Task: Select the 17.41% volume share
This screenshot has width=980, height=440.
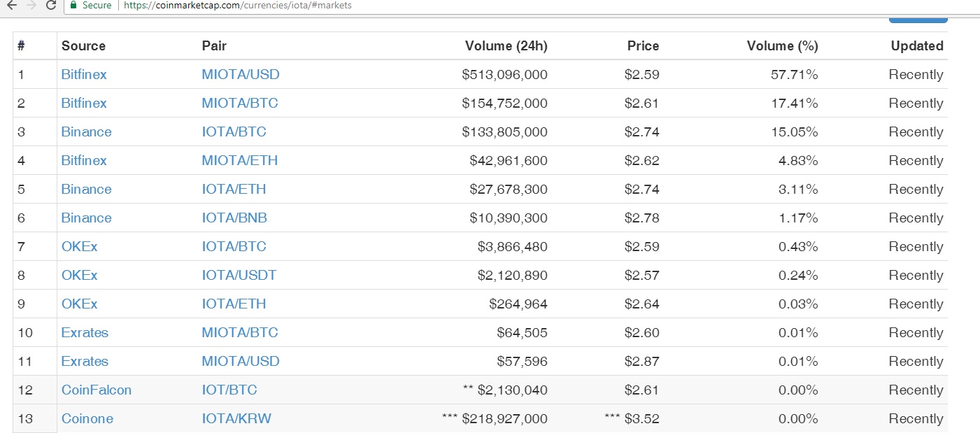Action: point(795,103)
